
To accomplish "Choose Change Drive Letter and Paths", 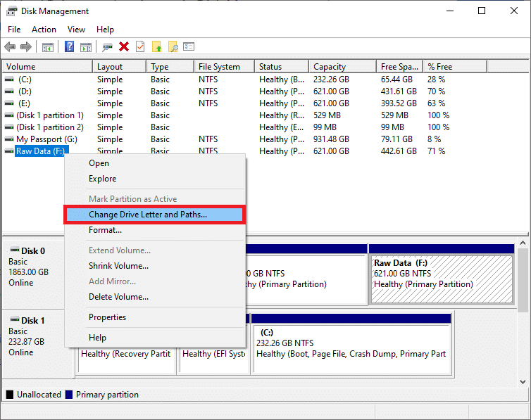I will coord(148,215).
